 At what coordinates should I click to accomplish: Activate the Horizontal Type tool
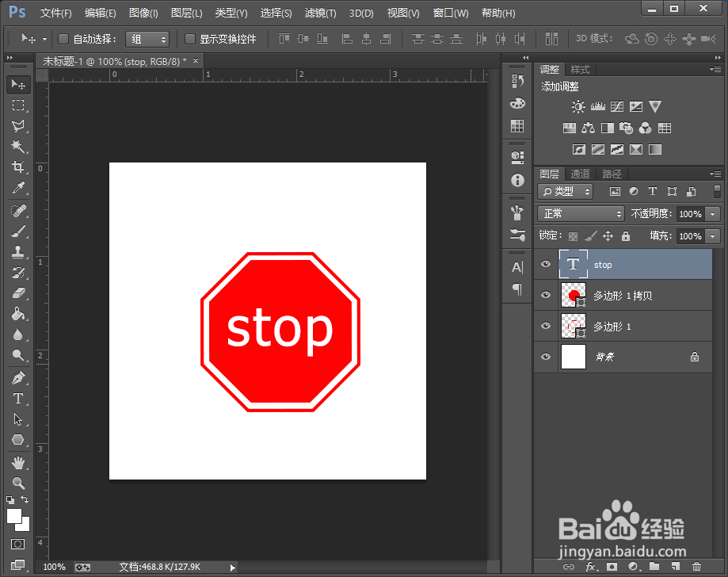(x=18, y=399)
